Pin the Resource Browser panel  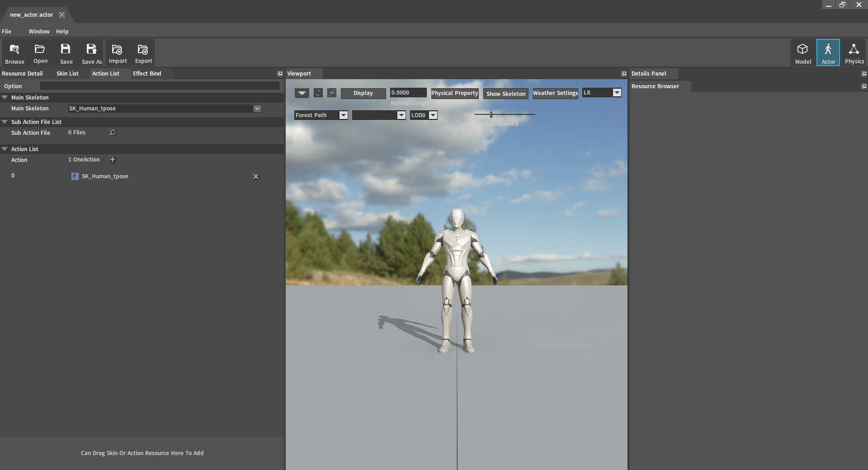[864, 86]
